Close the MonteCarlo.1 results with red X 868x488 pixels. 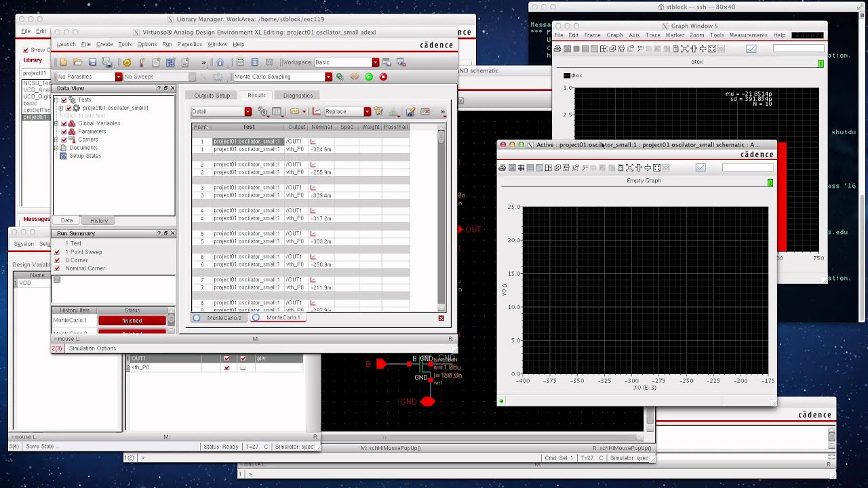click(441, 318)
